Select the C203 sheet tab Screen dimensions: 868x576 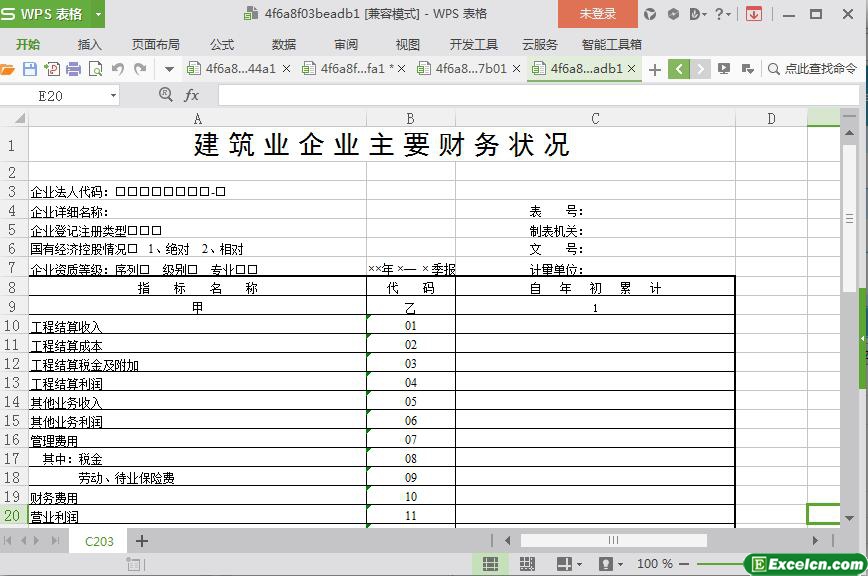[x=99, y=541]
